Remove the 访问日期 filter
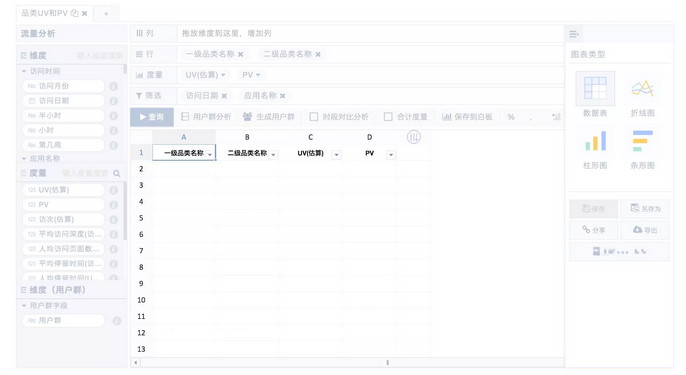Screen dimensions: 686x375 coord(224,96)
